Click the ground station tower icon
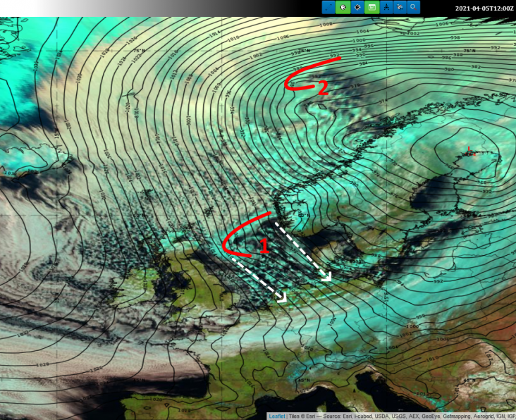516x420 pixels. (386, 7)
